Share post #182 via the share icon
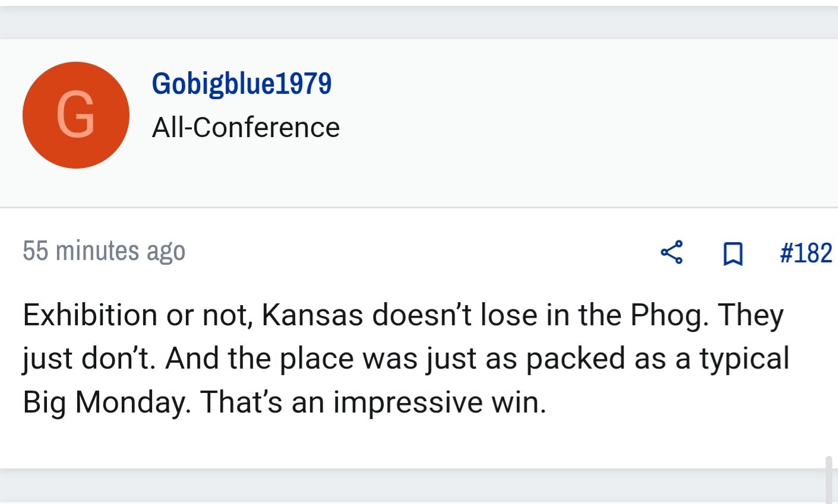Viewport: 838px width, 504px height. point(672,253)
